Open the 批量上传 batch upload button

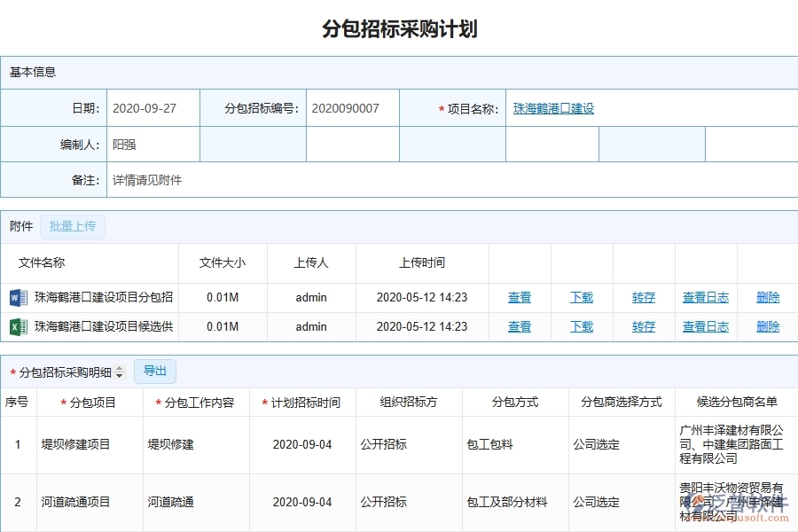[73, 226]
